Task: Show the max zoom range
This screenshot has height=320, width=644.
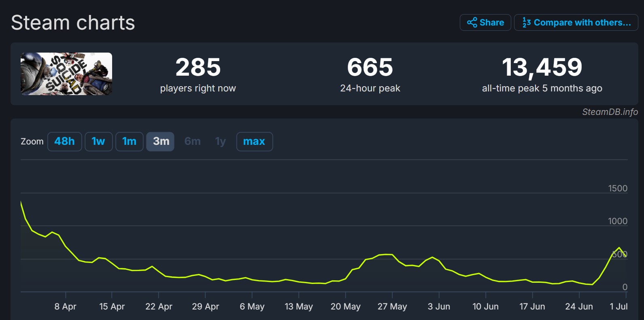Action: [x=254, y=142]
